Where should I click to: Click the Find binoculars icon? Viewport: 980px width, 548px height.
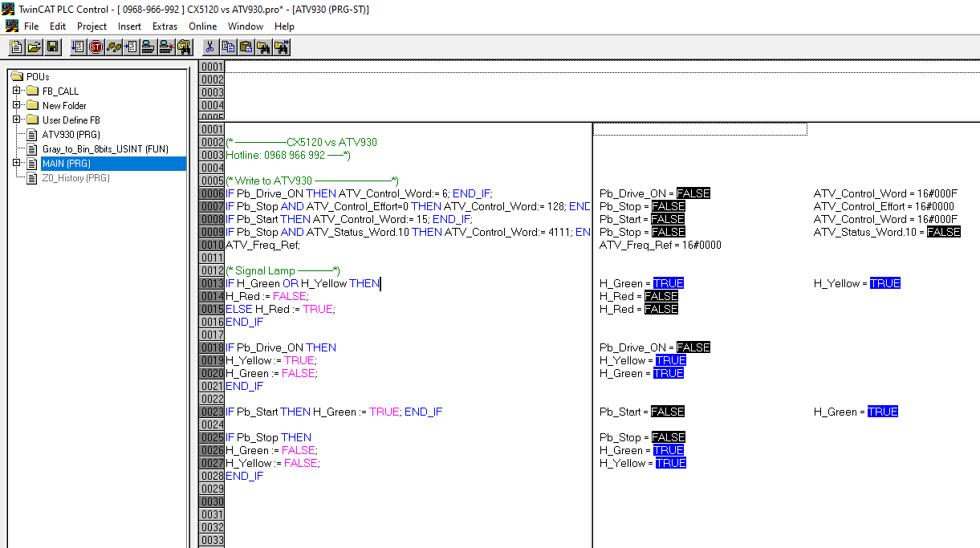click(264, 47)
